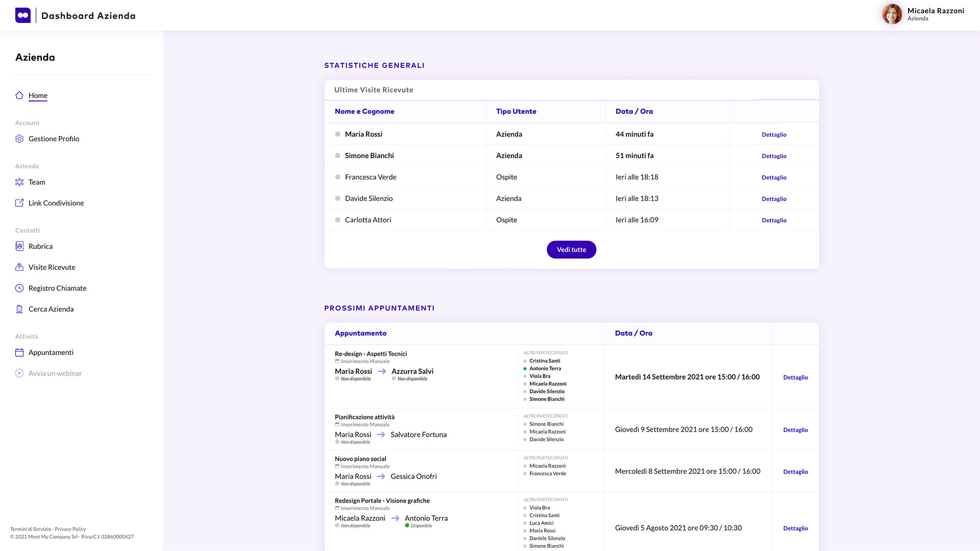The width and height of the screenshot is (980, 551).
Task: Click Gessica Onofri participant name
Action: [x=413, y=477]
